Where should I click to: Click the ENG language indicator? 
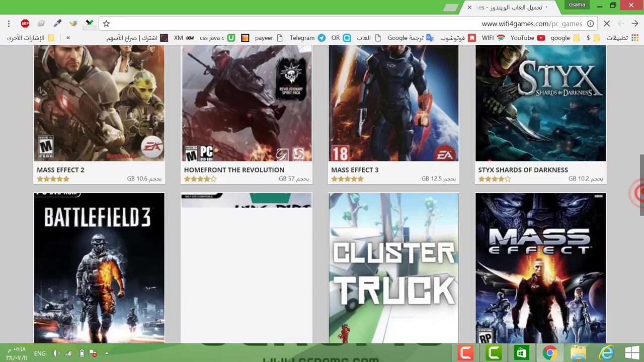pyautogui.click(x=40, y=353)
